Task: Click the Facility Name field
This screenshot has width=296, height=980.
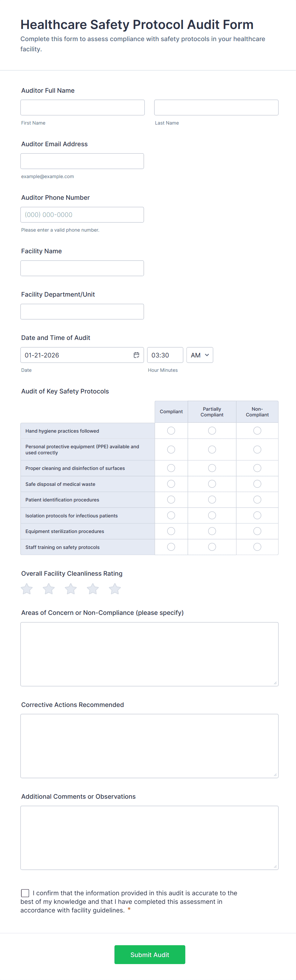Action: click(x=82, y=268)
